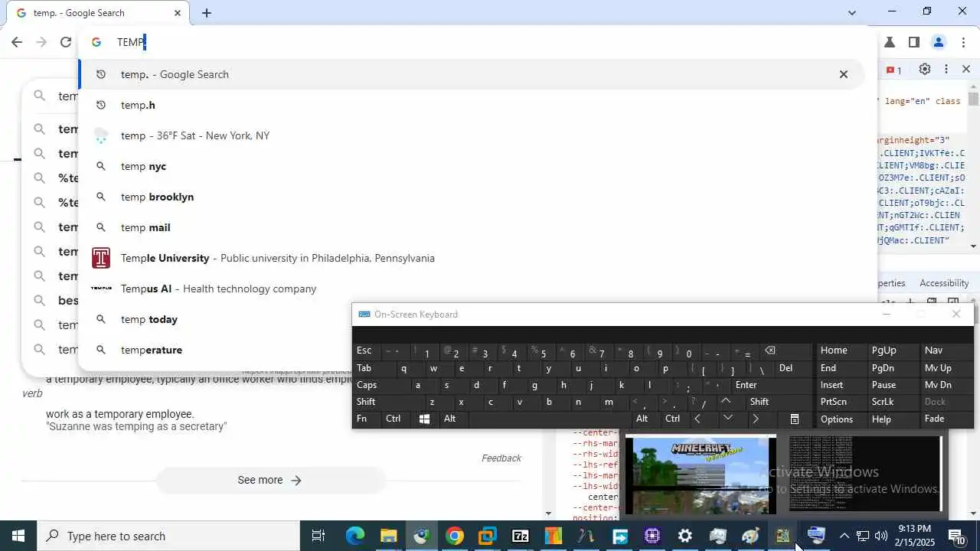Open Google Chrome from the taskbar
Image resolution: width=980 pixels, height=551 pixels.
(455, 536)
